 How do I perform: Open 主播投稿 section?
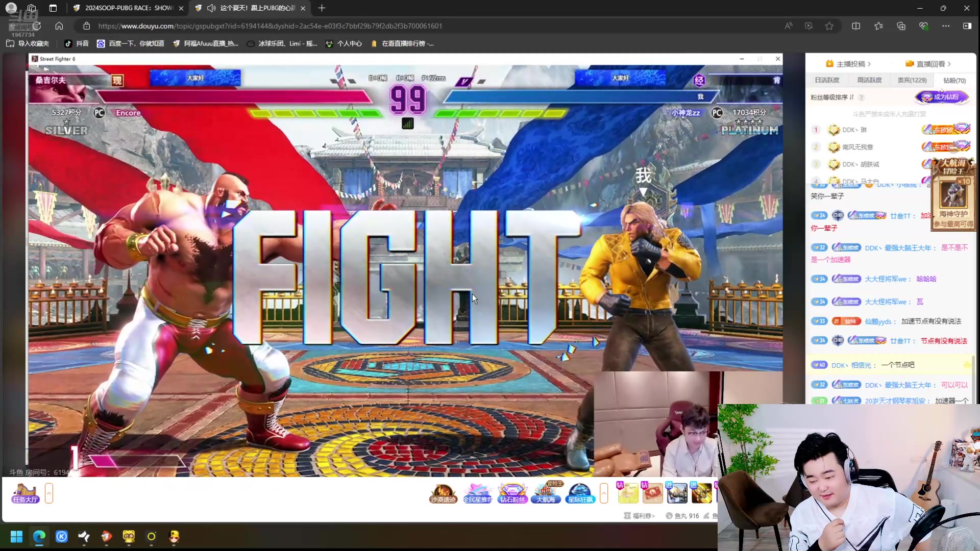coord(848,64)
